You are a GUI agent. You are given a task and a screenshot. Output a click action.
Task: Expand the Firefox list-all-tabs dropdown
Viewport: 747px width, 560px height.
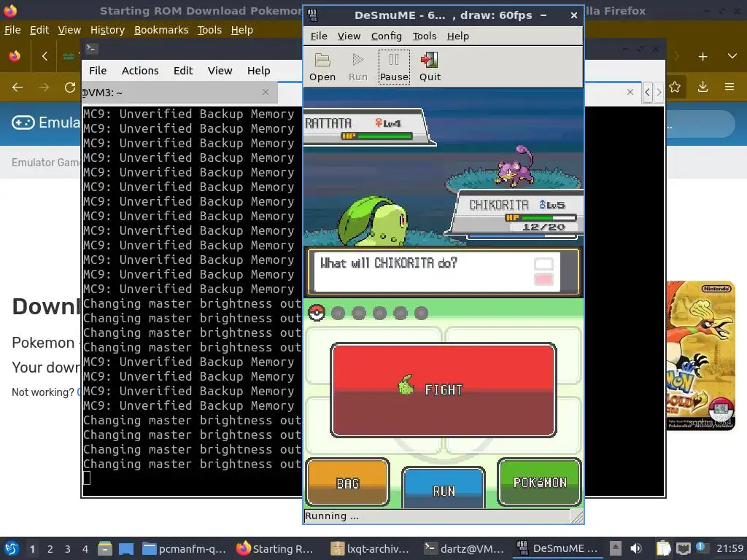pos(732,56)
